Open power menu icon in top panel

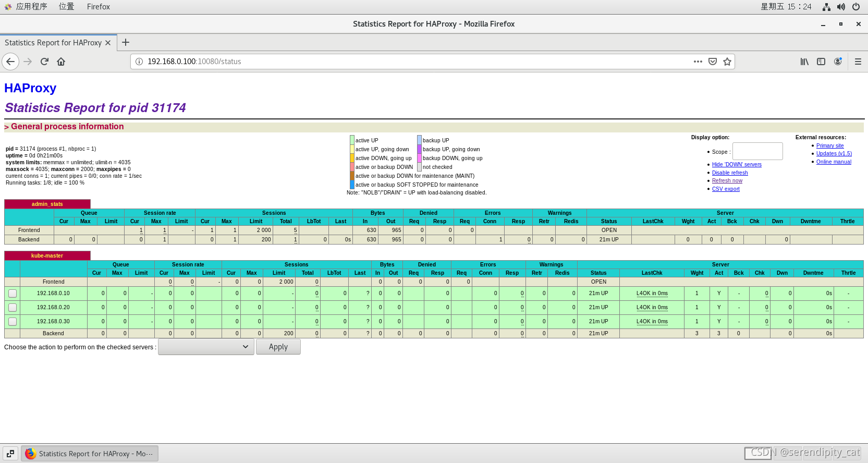pos(855,7)
